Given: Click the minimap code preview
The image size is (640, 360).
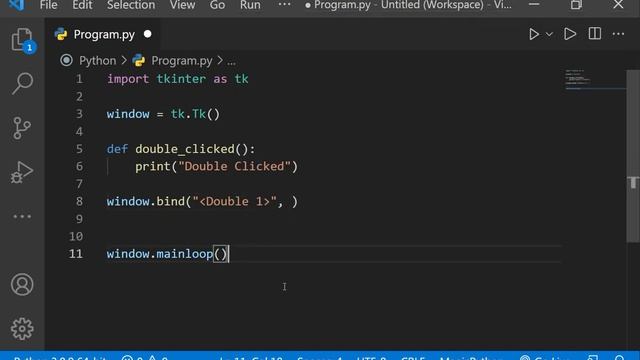Looking at the screenshot, I should 595,80.
